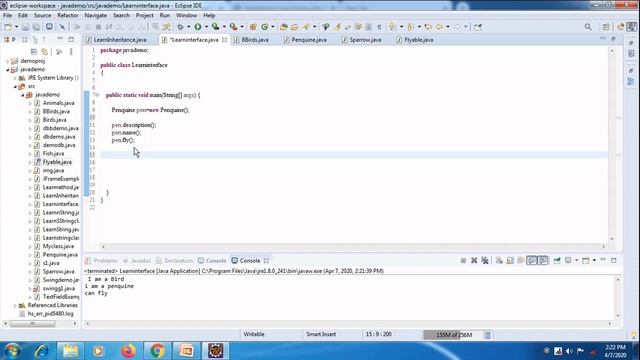Switch to the Flyable.java editor tab
This screenshot has height=360, width=640.
click(x=415, y=40)
